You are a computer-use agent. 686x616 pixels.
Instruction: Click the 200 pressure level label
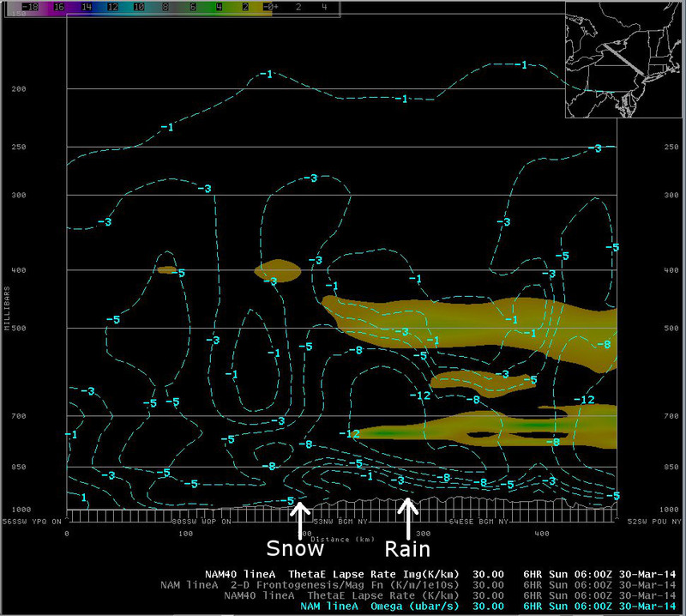[x=19, y=89]
